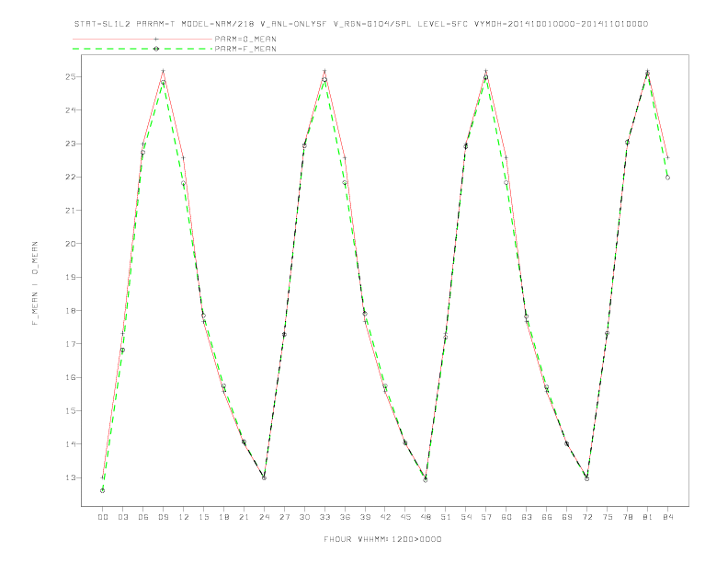Click y-axis tick label 23
The width and height of the screenshot is (728, 563).
coord(70,144)
